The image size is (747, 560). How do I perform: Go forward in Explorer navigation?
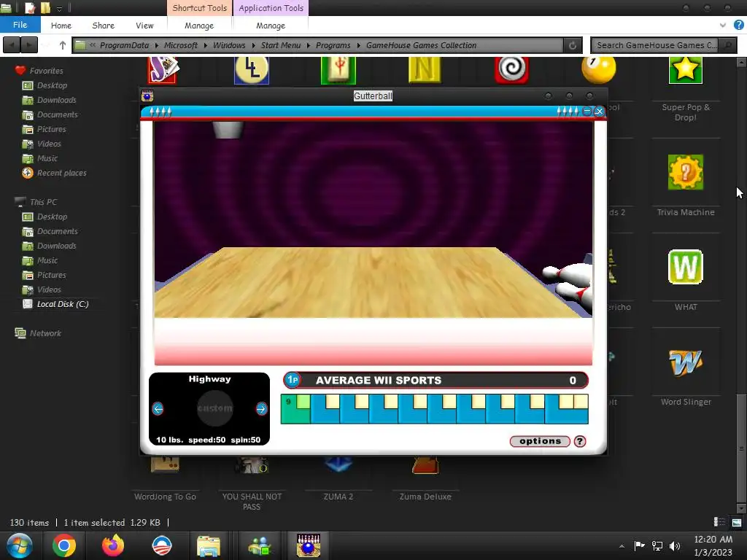pyautogui.click(x=28, y=45)
